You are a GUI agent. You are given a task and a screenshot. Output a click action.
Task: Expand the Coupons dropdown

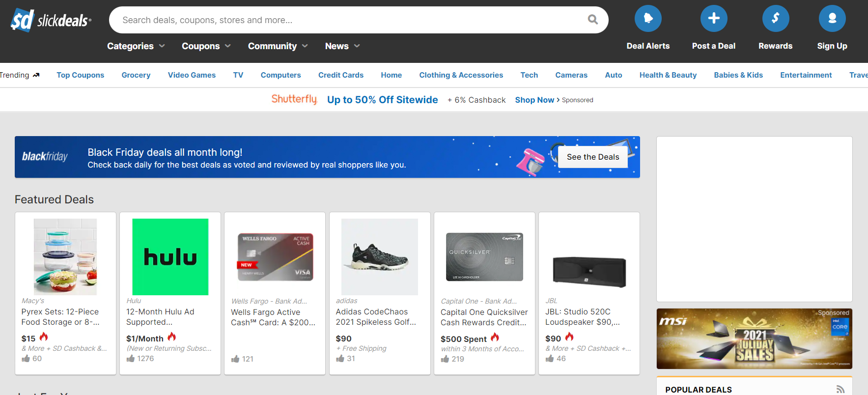(206, 46)
